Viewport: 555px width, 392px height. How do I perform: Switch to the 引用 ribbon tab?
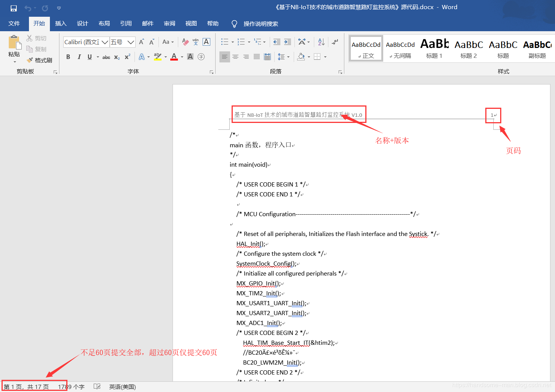coord(126,24)
